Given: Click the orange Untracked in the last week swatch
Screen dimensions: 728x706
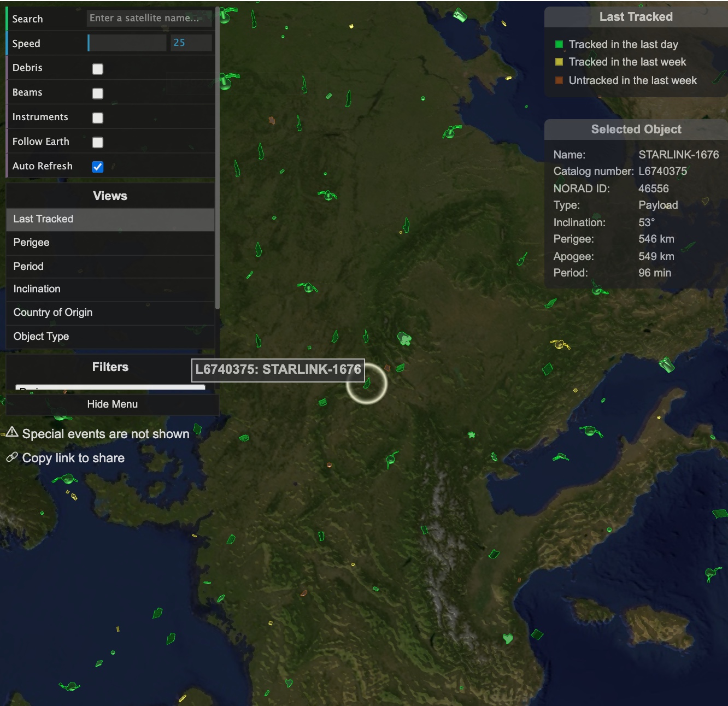Looking at the screenshot, I should (x=559, y=80).
